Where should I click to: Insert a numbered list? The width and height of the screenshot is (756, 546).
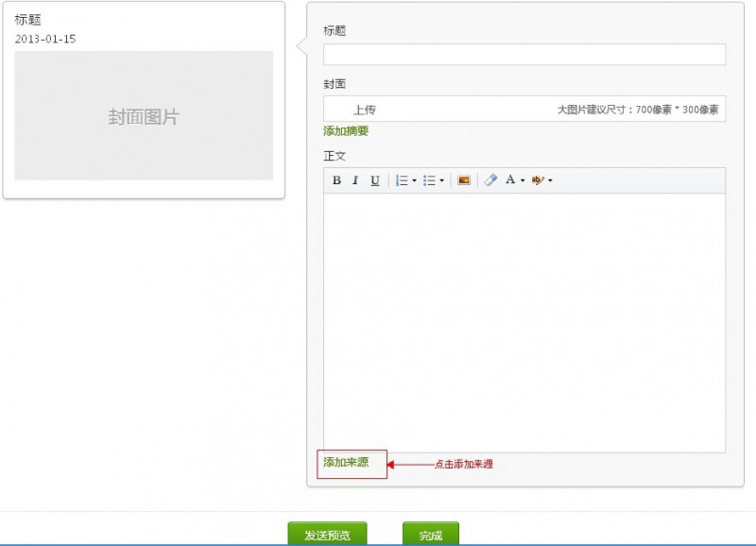click(402, 180)
